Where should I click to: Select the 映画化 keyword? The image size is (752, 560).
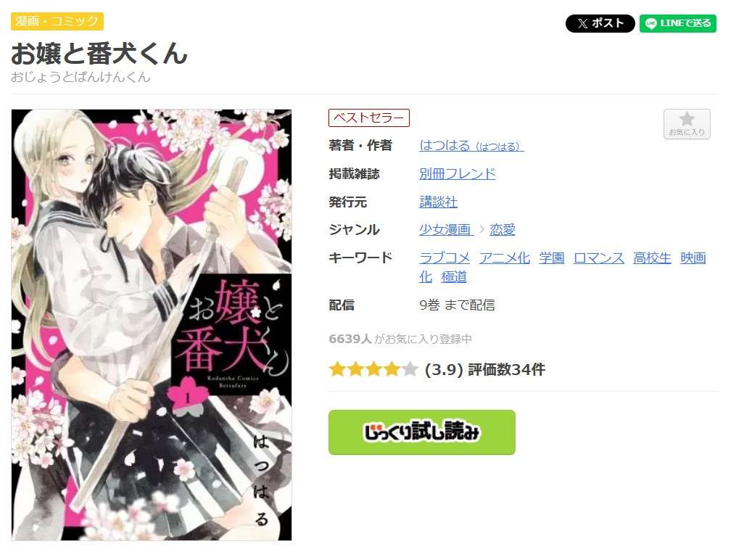coord(693,258)
